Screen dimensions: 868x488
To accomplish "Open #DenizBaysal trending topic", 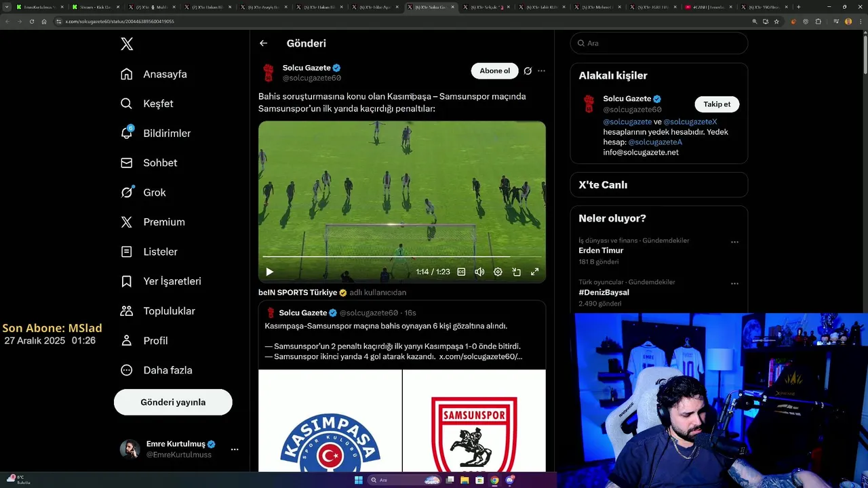I will pos(604,293).
